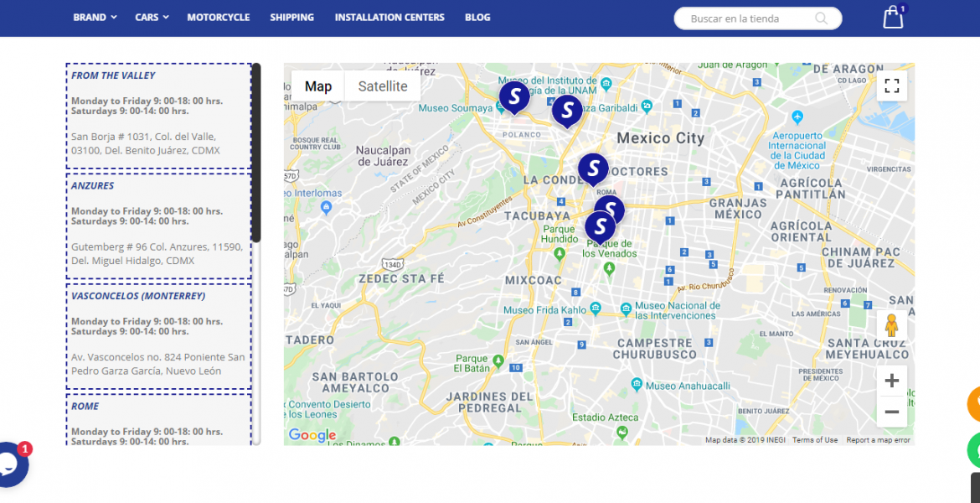This screenshot has width=980, height=503.
Task: Switch the map to Satellite view
Action: (x=383, y=86)
